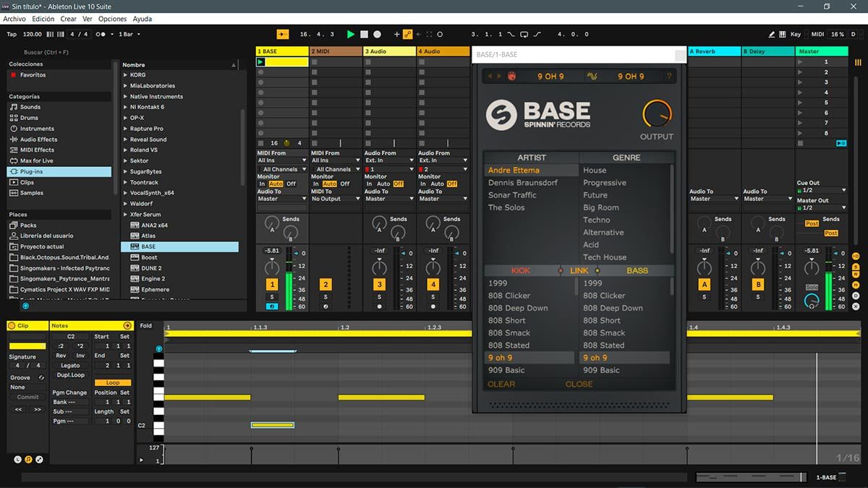Stop playback with the square Stop button
Screen dimensions: 868x488
click(x=364, y=34)
